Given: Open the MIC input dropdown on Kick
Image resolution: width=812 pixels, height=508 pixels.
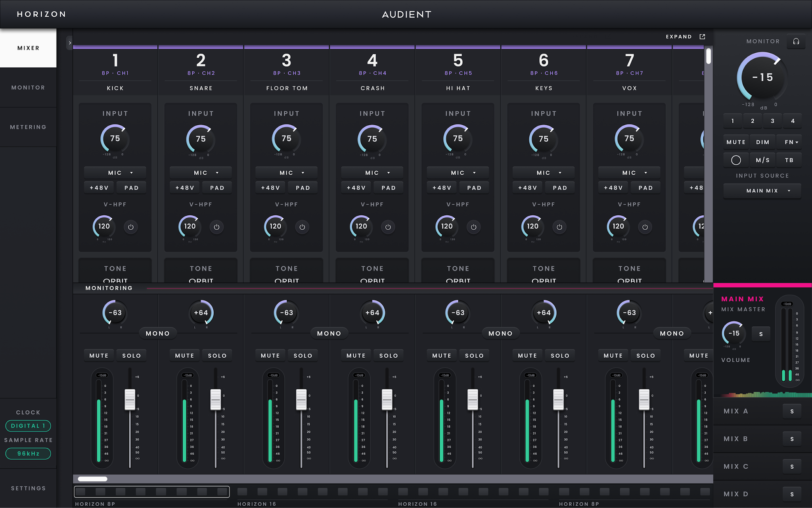Looking at the screenshot, I should tap(115, 173).
